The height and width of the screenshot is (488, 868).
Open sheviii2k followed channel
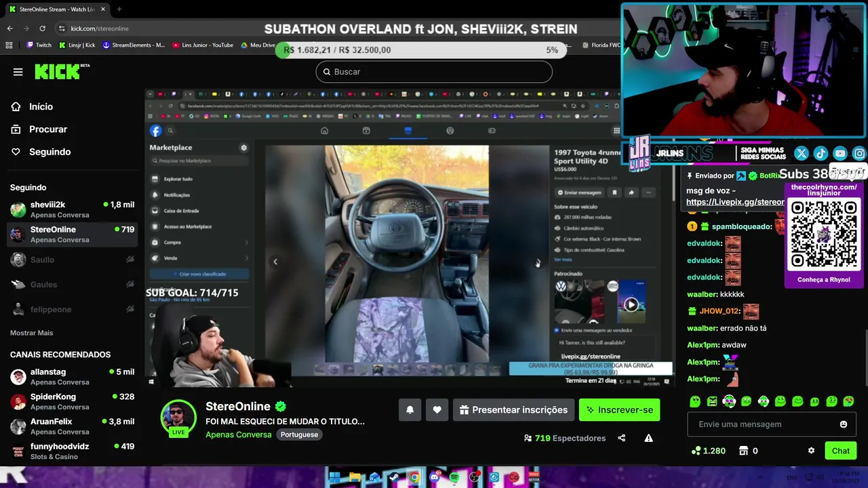pyautogui.click(x=72, y=209)
